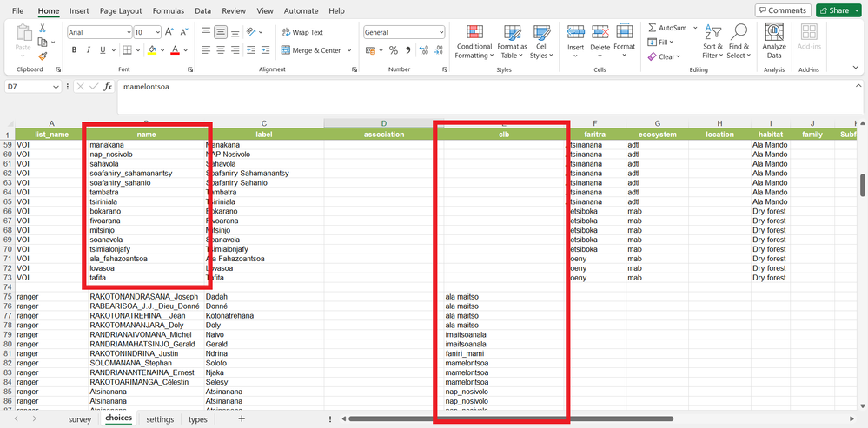
Task: Click the horizontal scrollbar thumb
Action: 510,418
